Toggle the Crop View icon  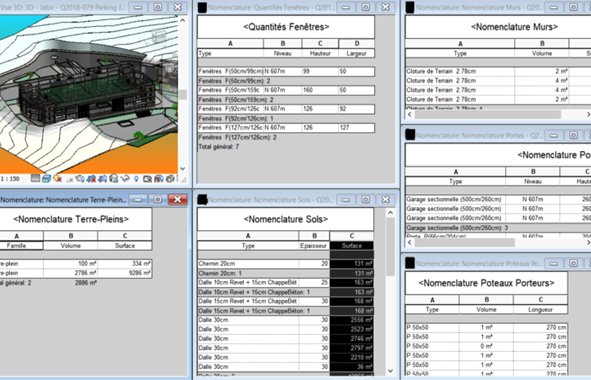coord(91,179)
